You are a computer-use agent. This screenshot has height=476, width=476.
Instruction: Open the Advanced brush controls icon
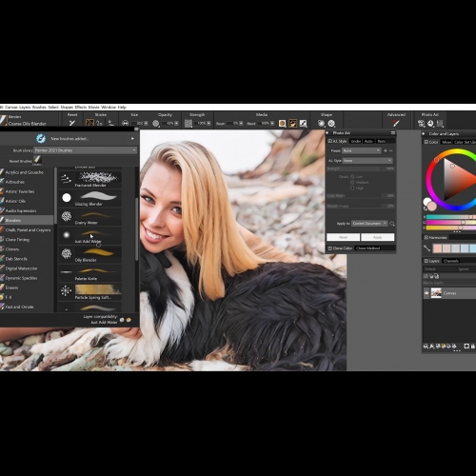[x=396, y=123]
